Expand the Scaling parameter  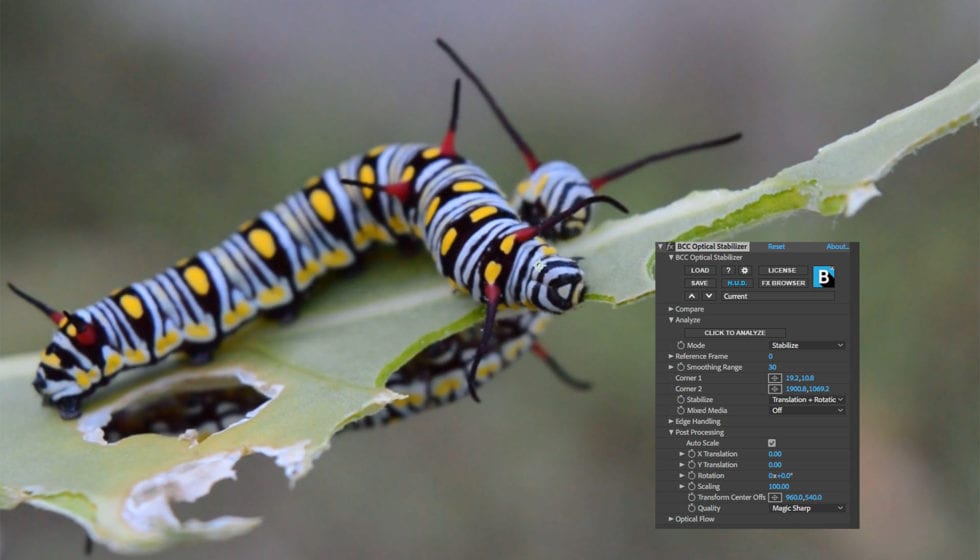pos(682,486)
